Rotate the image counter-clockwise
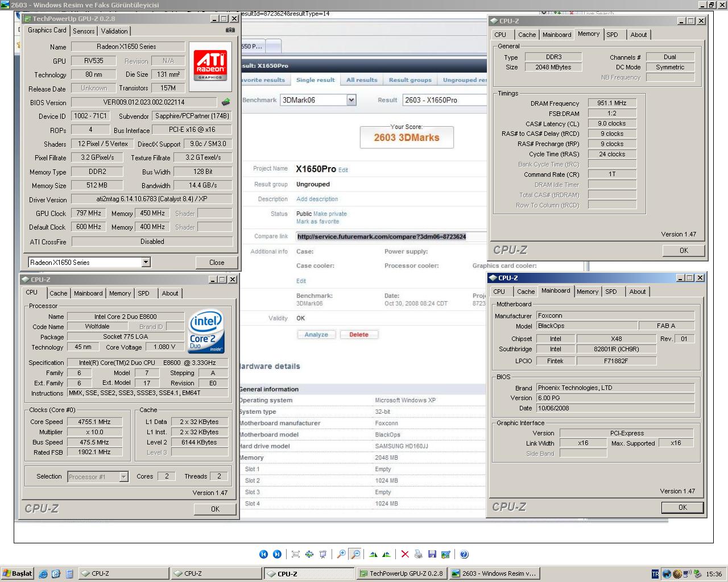Viewport: 728px width, 582px height. 387,554
